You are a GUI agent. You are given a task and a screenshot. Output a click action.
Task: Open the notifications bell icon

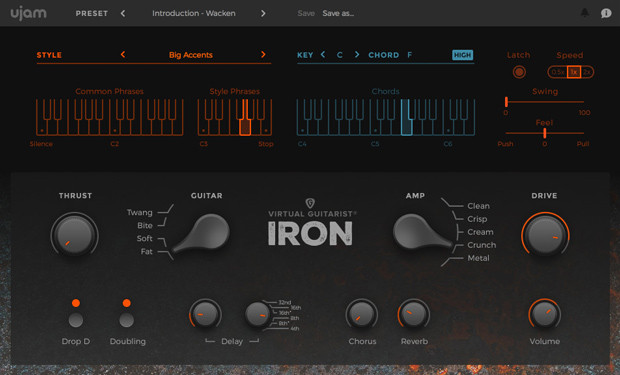(584, 13)
